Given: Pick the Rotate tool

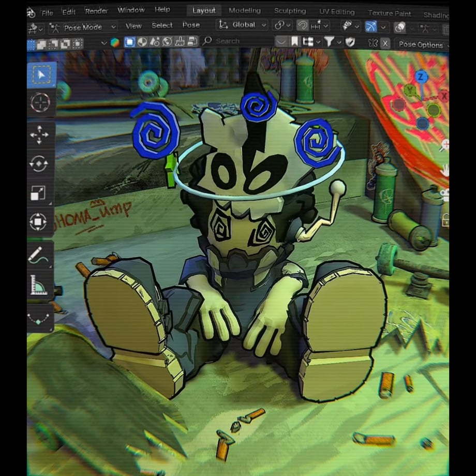Looking at the screenshot, I should point(39,163).
